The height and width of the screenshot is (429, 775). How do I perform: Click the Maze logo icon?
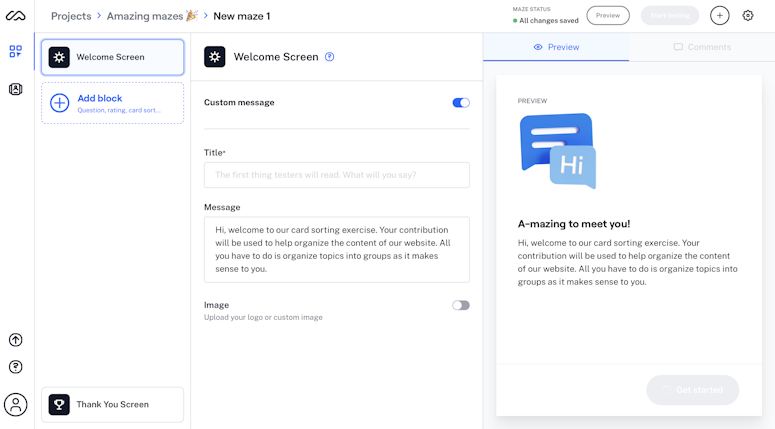[15, 16]
